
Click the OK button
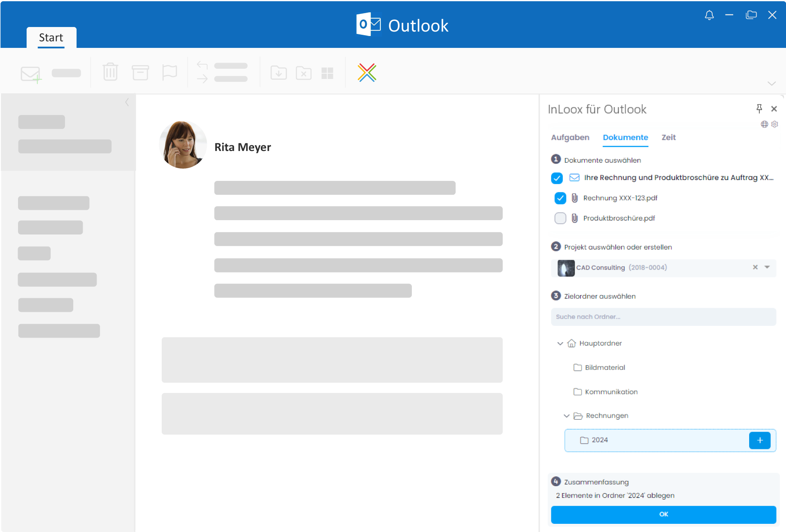(x=664, y=514)
